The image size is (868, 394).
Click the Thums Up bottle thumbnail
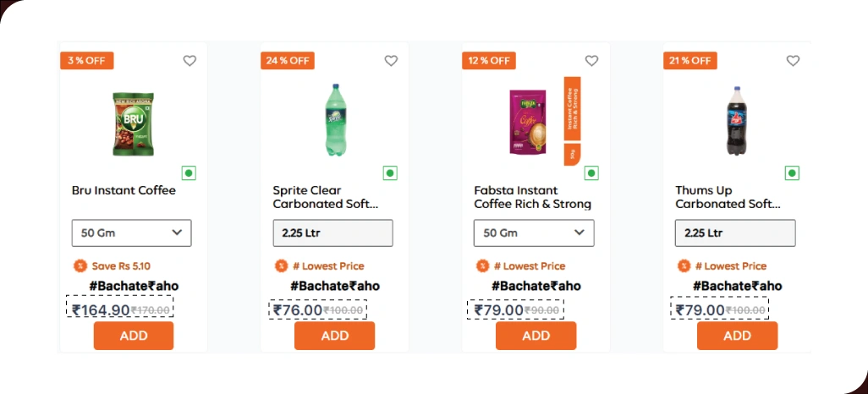coord(737,120)
